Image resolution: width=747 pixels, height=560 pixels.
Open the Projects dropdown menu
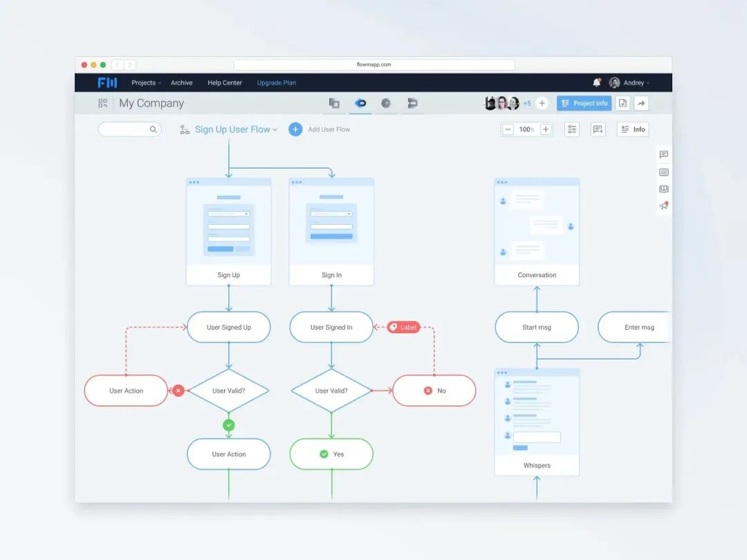pyautogui.click(x=145, y=83)
